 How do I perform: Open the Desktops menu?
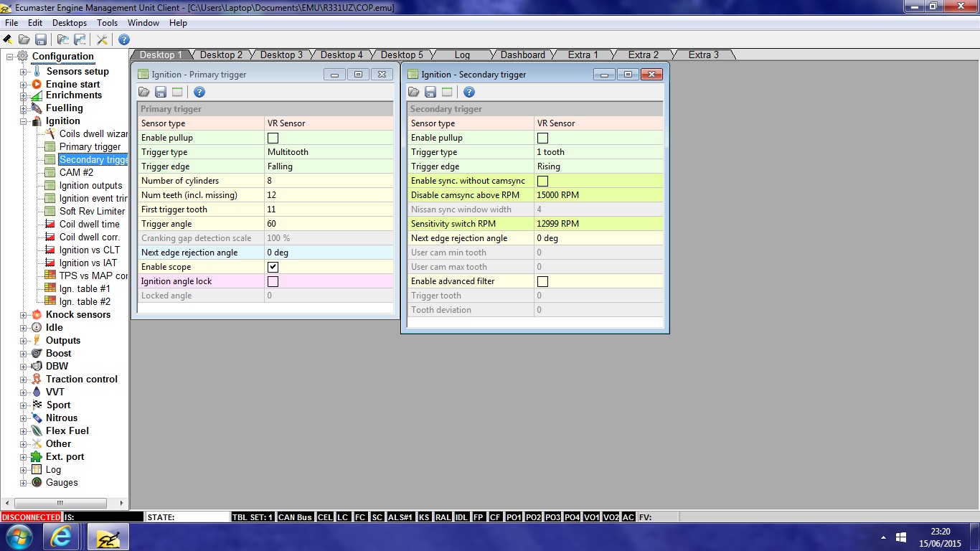pyautogui.click(x=70, y=23)
